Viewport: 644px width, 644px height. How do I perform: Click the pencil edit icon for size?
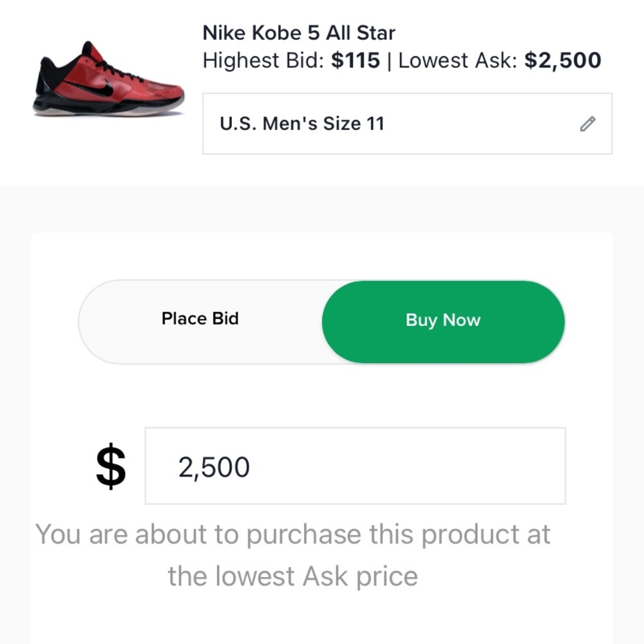click(587, 124)
